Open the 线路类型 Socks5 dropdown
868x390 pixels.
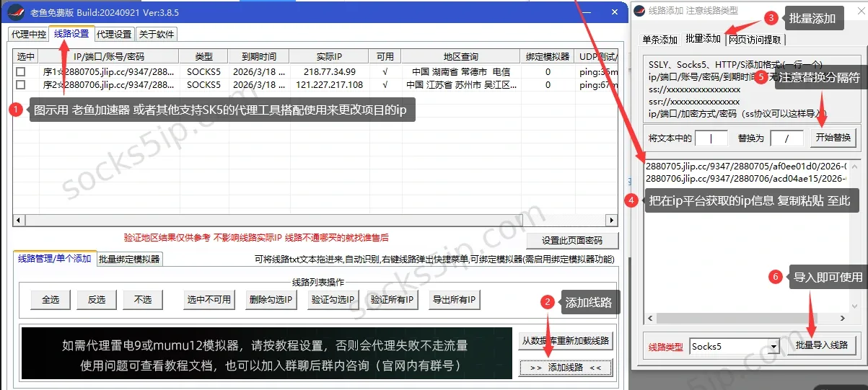(x=734, y=347)
